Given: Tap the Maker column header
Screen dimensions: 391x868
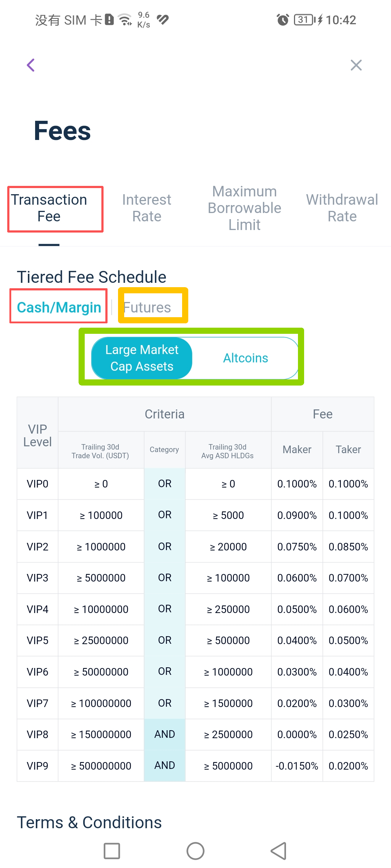Looking at the screenshot, I should coord(297,450).
